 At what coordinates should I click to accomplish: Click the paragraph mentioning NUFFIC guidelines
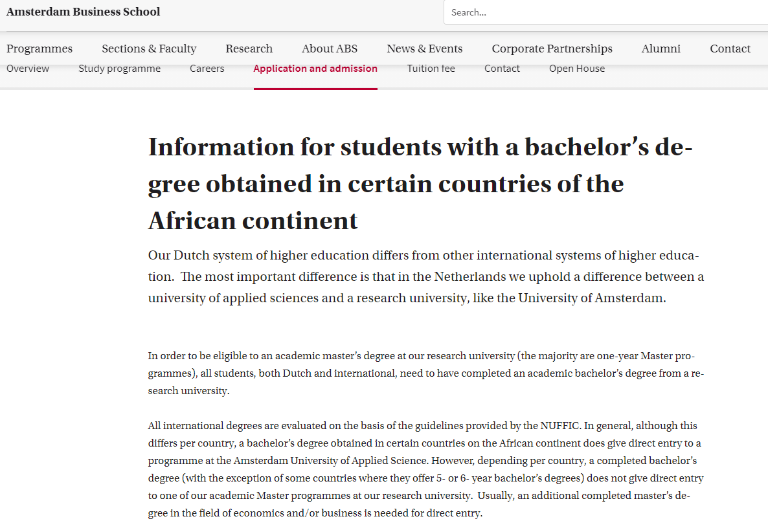425,469
